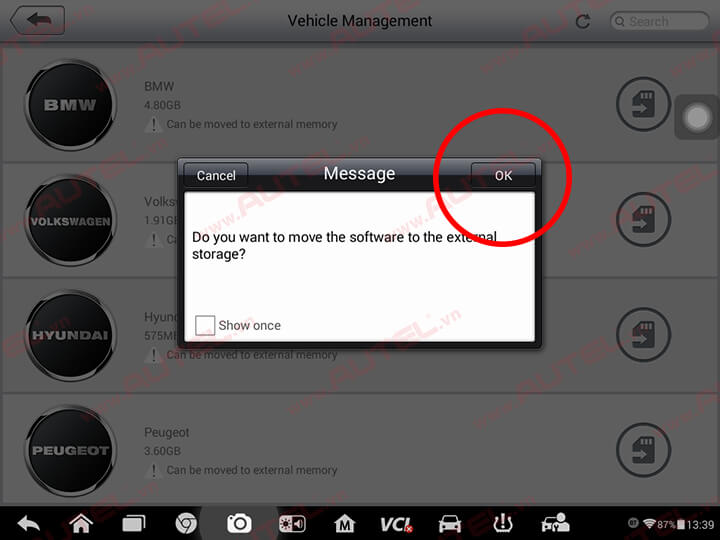Tap the 13:39 clock
Viewport: 720px width, 540px height.
[x=701, y=524]
